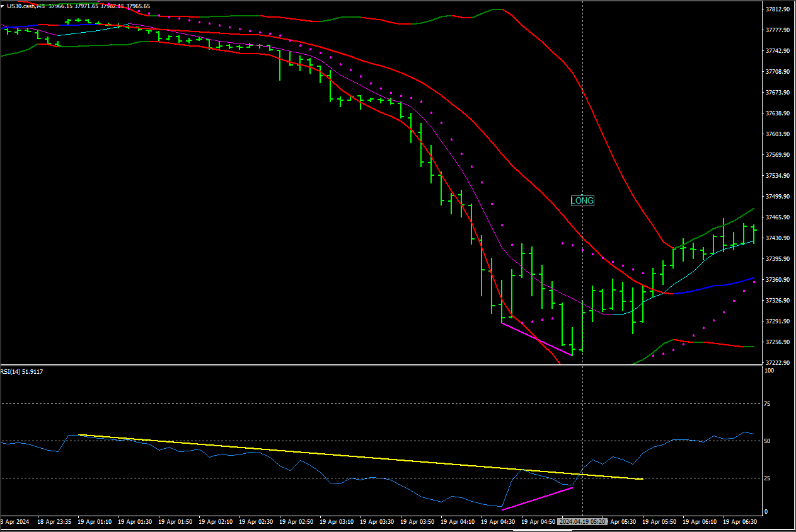This screenshot has height=532, width=796.
Task: Click the 37777.90 price scale label
Action: pyautogui.click(x=778, y=30)
